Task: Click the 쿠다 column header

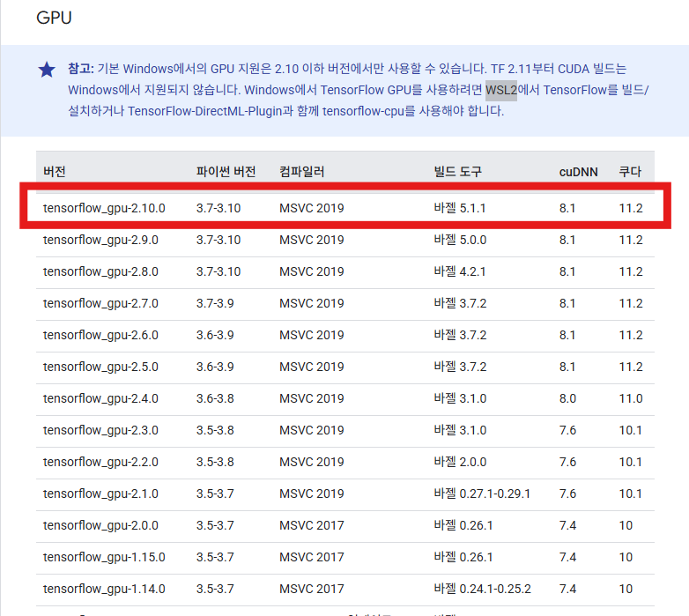Action: pyautogui.click(x=630, y=171)
